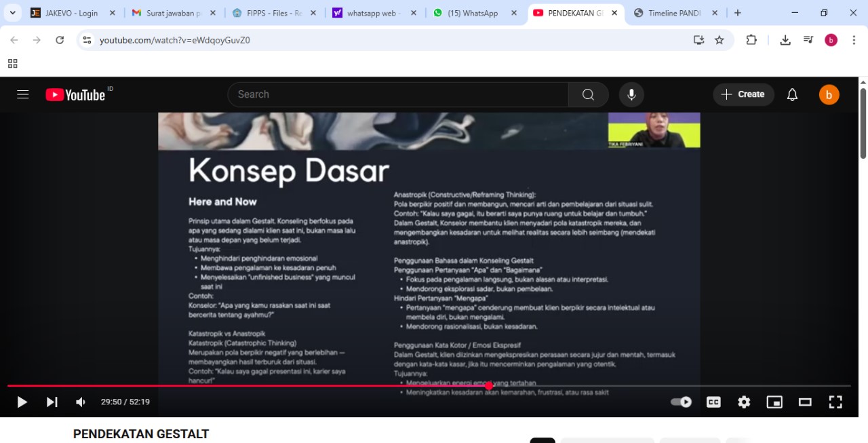Screen dimensions: 868x443
Task: Click the red video progress bar scrubber
Action: coord(488,386)
